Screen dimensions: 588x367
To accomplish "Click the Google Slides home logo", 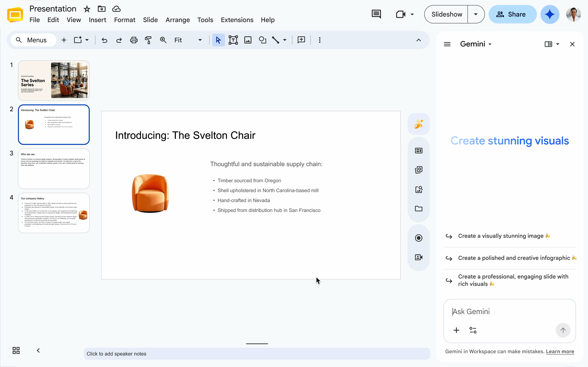I will pos(15,14).
